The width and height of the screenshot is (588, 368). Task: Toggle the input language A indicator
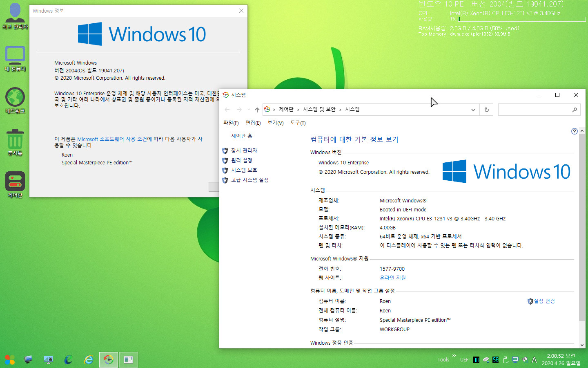pyautogui.click(x=534, y=360)
